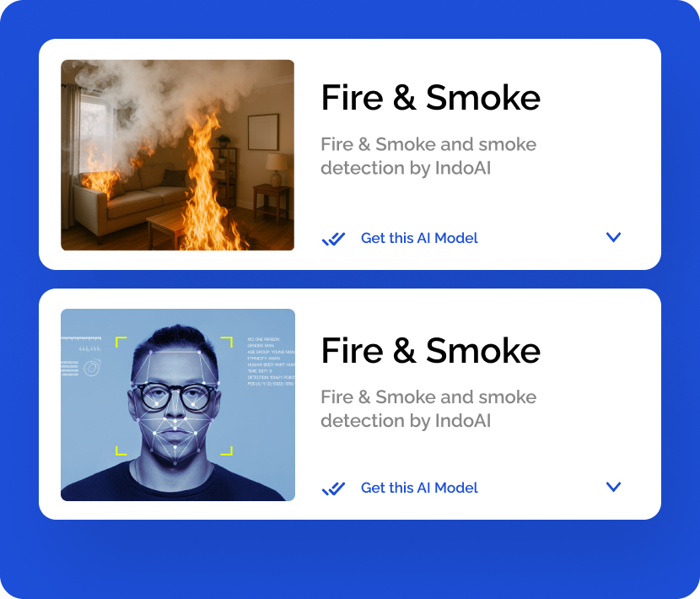Click the top card's IndoAI detection description
The image size is (700, 599).
click(428, 156)
